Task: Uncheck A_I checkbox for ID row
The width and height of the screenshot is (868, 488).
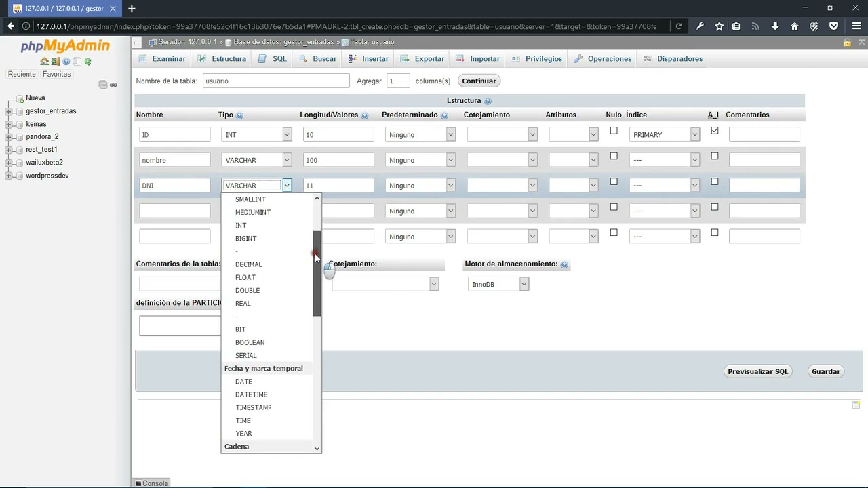Action: [x=714, y=131]
